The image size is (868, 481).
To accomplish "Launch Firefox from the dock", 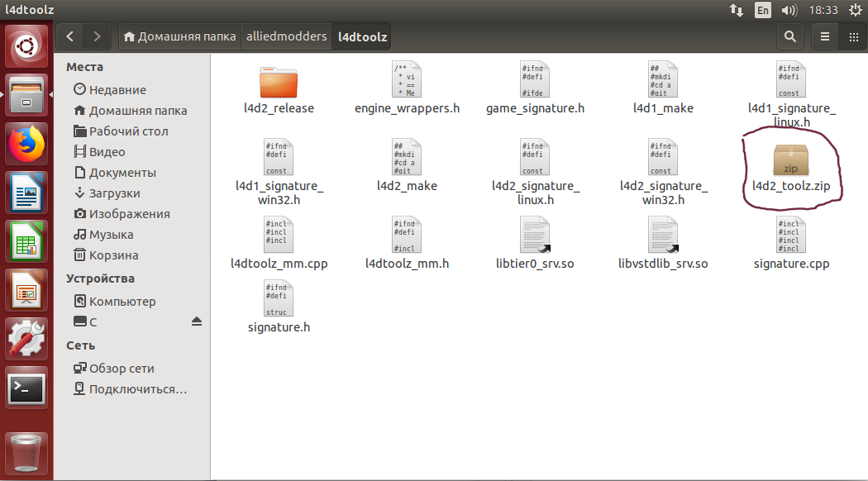I will [26, 143].
